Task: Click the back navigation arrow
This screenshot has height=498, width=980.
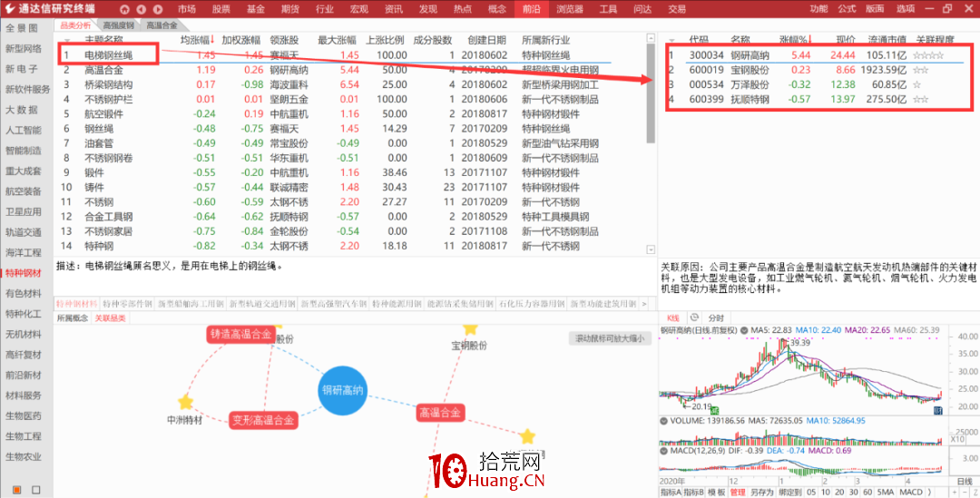Action: 142,9
